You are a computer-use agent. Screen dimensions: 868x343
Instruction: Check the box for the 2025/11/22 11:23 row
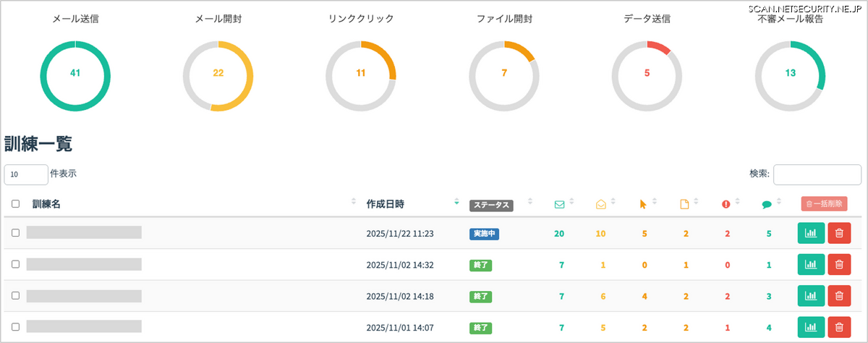tap(16, 233)
